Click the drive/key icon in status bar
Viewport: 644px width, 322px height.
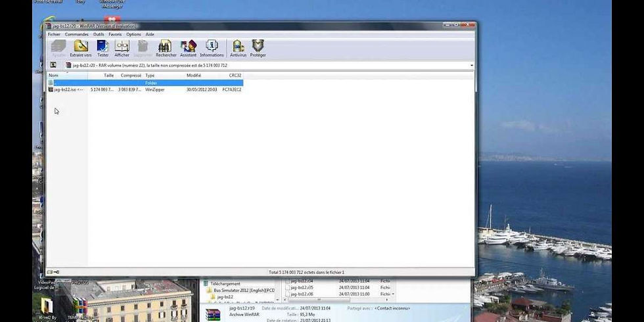coord(53,272)
